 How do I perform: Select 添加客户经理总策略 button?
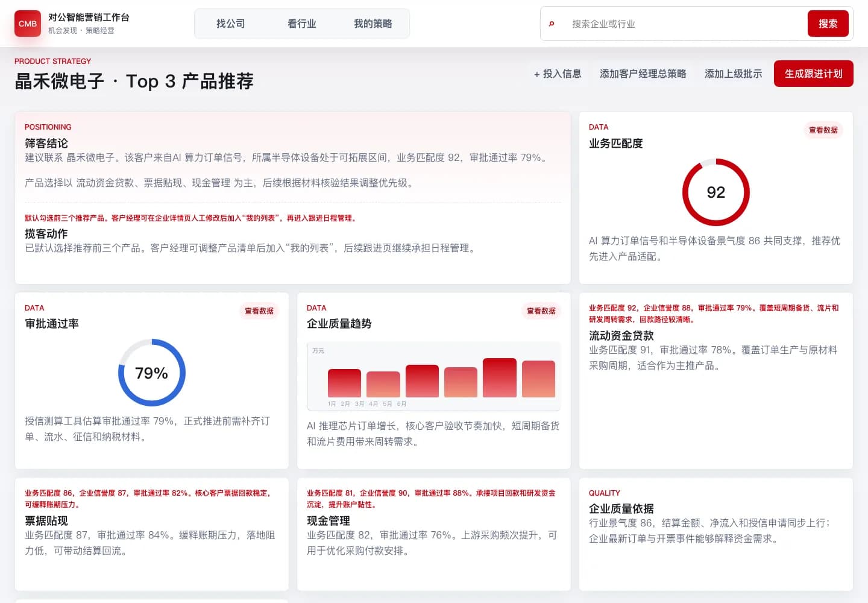point(643,74)
